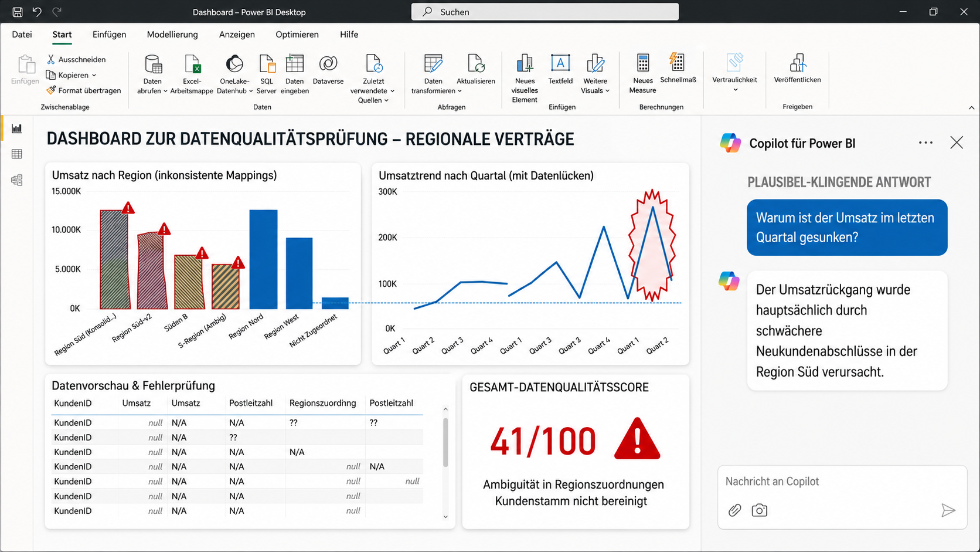Screen dimensions: 980x552
Task: Select the Start ribbon tab
Action: [x=62, y=35]
